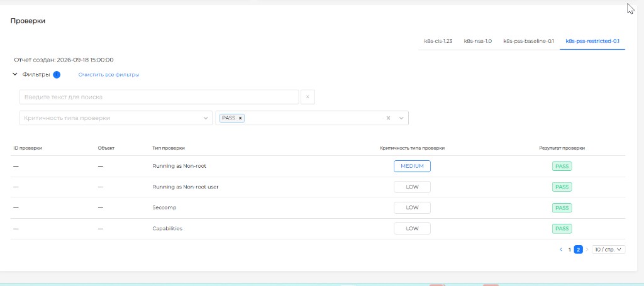Click the Проверки heading

click(28, 21)
